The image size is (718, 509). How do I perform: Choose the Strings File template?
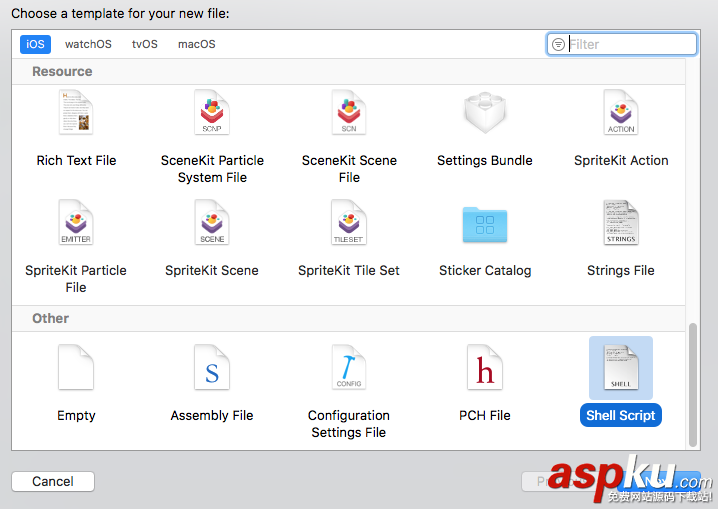621,223
